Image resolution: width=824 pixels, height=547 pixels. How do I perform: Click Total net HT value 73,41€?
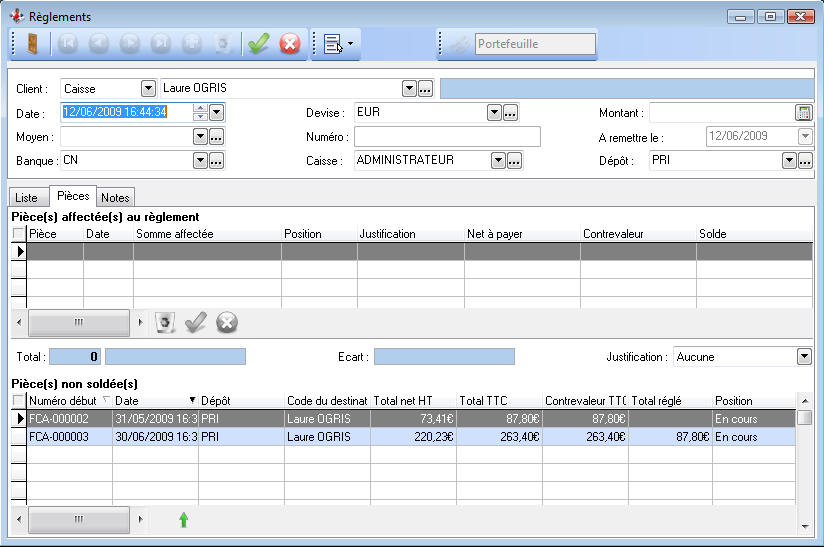436,419
